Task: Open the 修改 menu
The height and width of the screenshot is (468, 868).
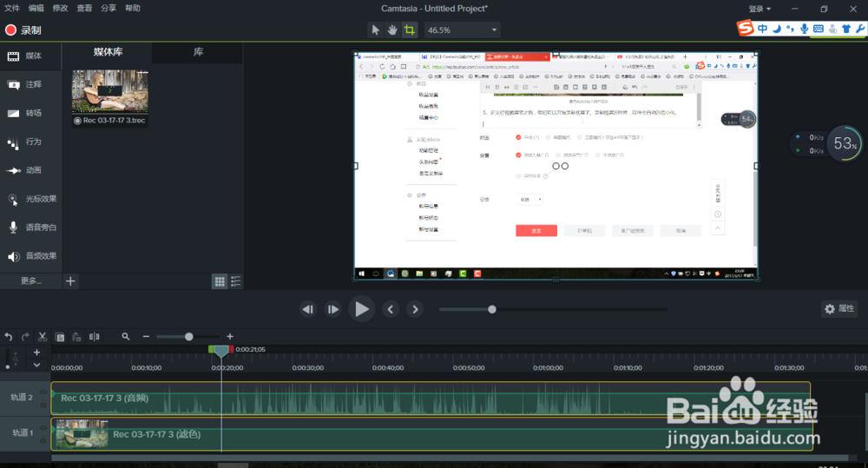Action: (60, 9)
